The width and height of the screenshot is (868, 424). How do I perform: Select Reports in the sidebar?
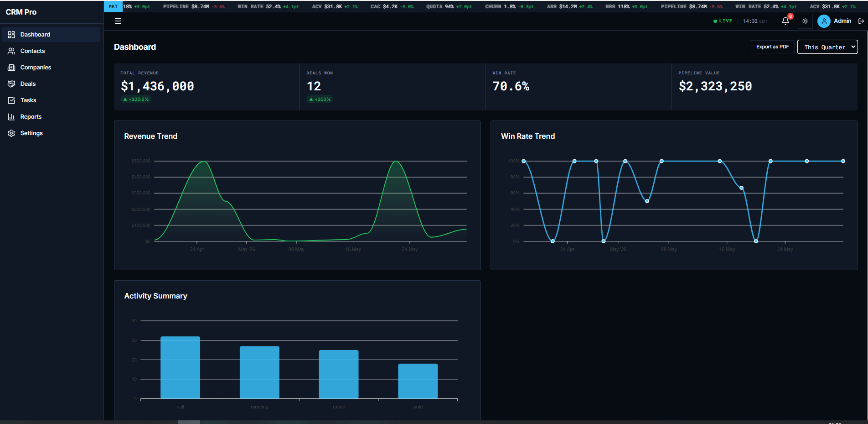click(51, 117)
